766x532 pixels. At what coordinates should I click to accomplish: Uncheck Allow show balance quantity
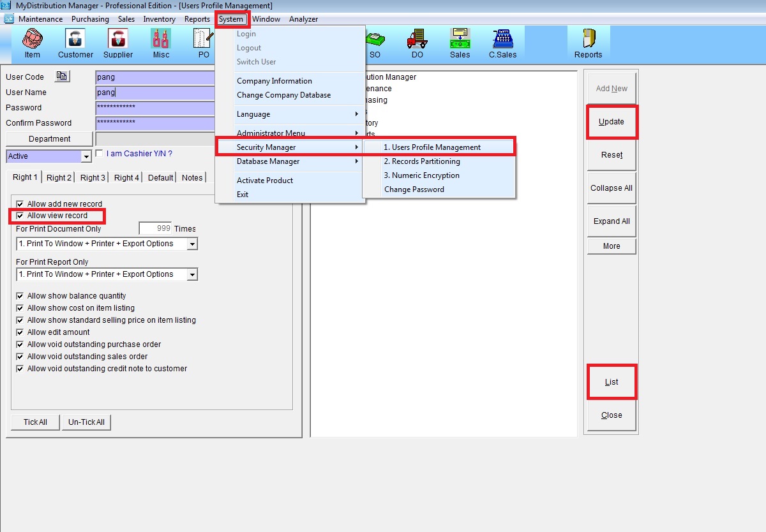tap(20, 296)
